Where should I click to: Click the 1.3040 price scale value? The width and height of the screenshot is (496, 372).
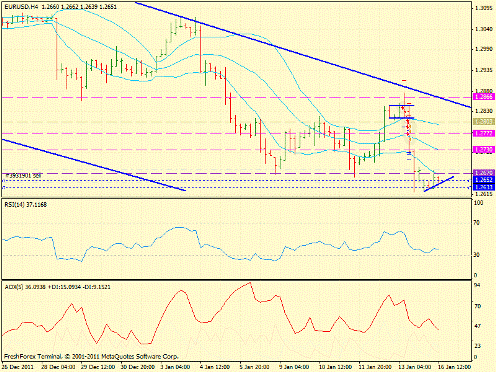click(484, 29)
